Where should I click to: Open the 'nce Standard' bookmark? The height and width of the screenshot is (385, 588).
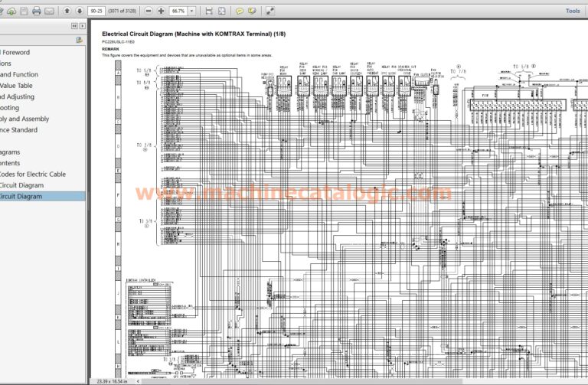click(x=18, y=130)
